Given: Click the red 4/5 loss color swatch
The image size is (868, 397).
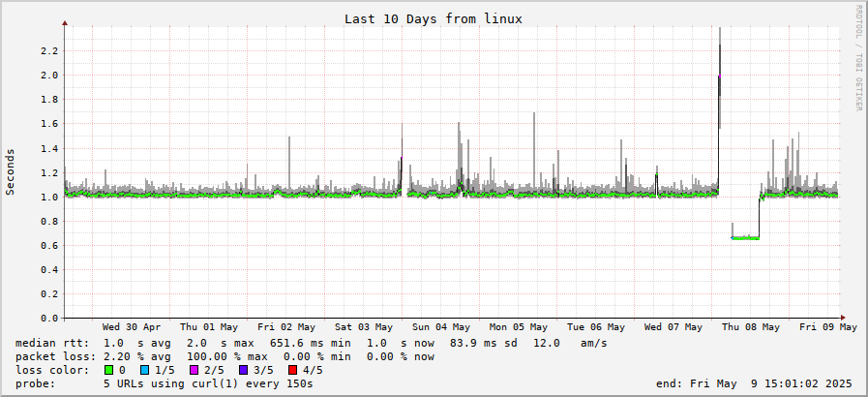Looking at the screenshot, I should coord(293,370).
